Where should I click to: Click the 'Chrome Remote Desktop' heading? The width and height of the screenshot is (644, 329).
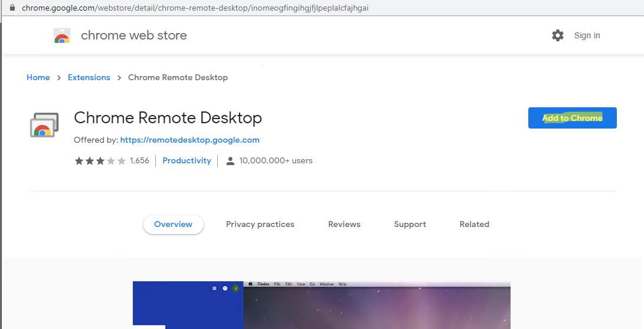tap(168, 118)
